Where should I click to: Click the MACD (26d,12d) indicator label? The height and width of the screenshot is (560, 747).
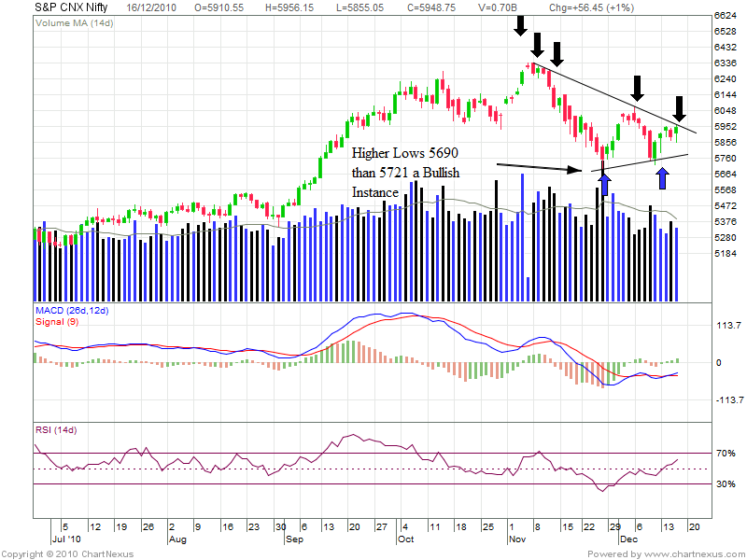coord(73,311)
